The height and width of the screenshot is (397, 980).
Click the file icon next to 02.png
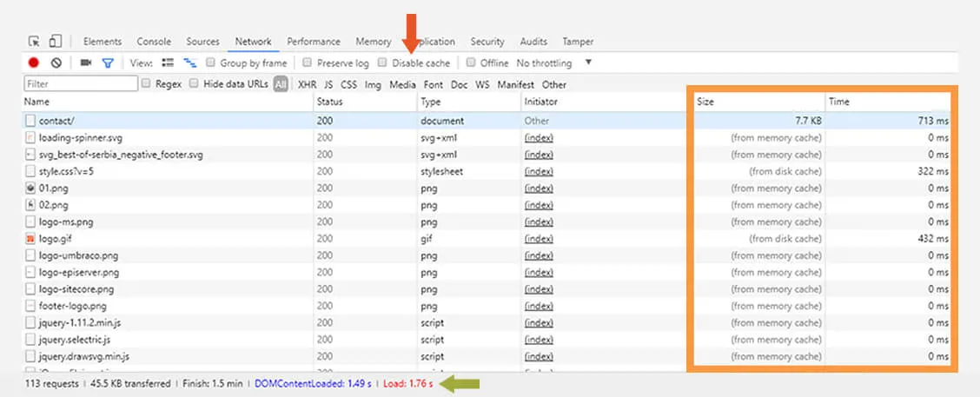pos(30,205)
